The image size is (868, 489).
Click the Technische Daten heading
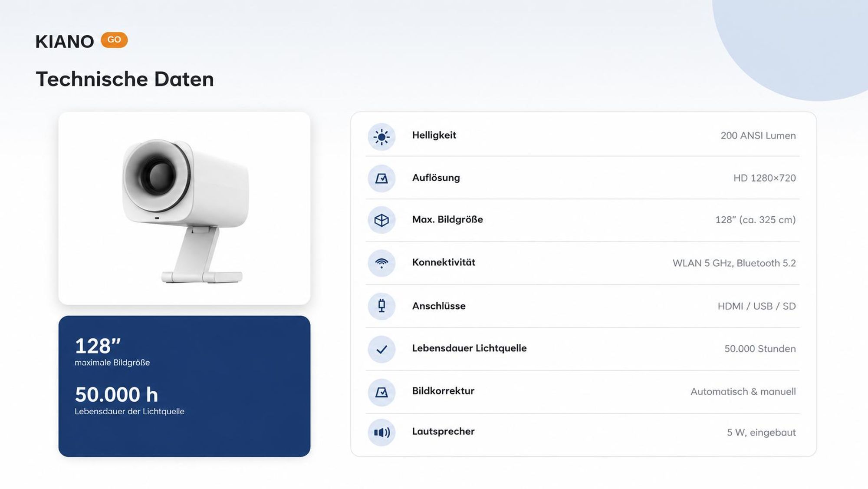tap(125, 79)
